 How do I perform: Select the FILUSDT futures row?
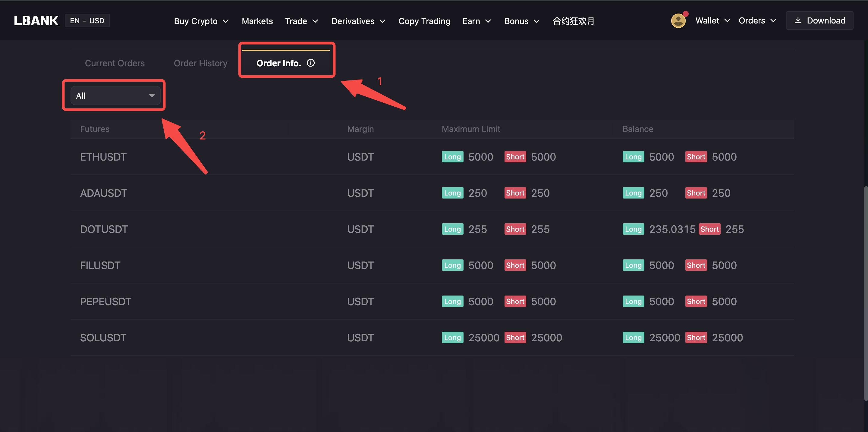432,265
